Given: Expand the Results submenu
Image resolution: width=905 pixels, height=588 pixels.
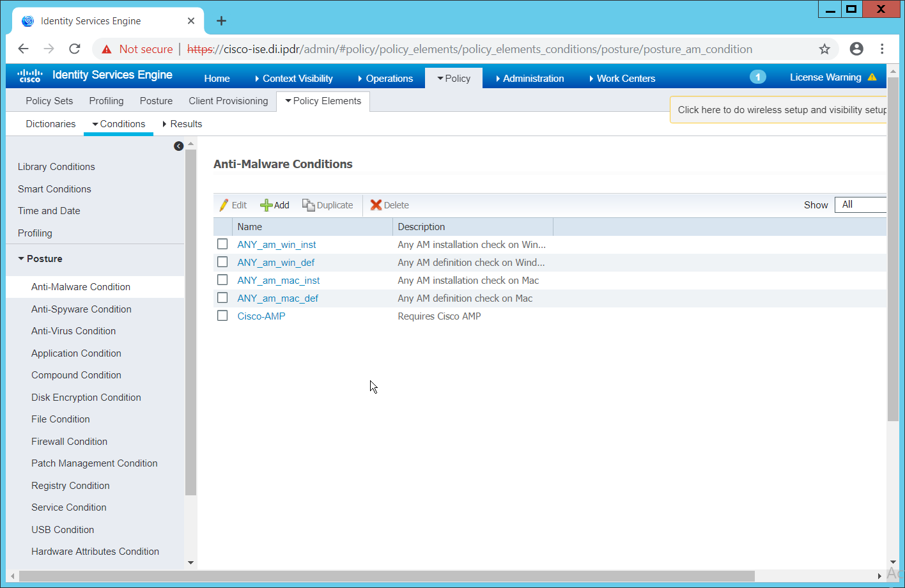Looking at the screenshot, I should pos(182,124).
